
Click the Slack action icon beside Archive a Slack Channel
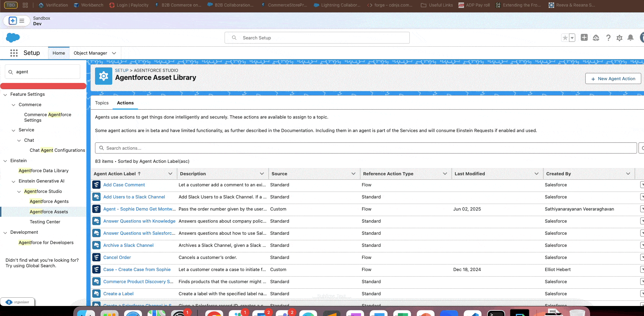(x=96, y=245)
